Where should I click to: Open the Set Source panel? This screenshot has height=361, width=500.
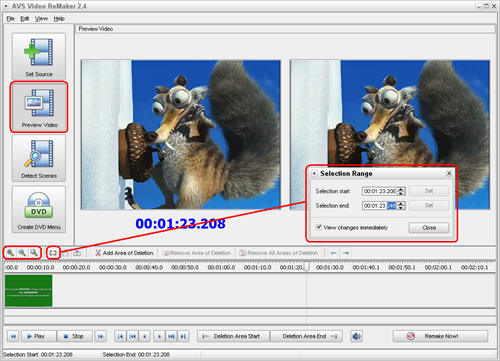coord(39,56)
